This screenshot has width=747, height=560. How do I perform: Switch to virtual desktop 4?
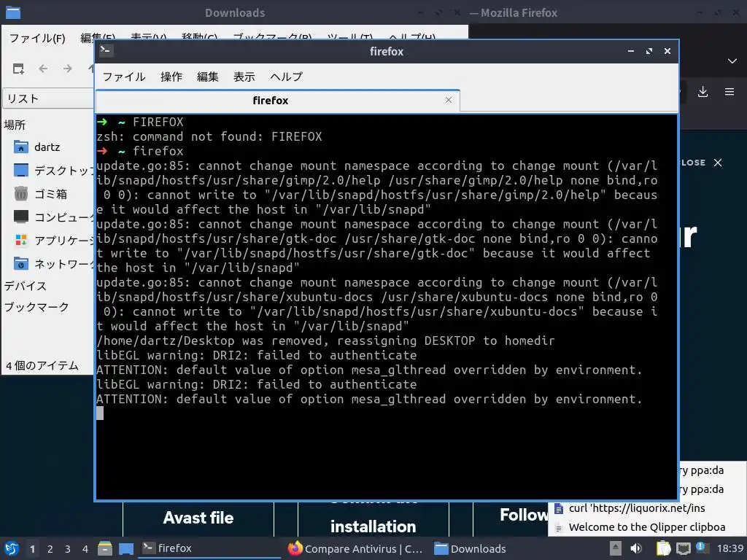tap(85, 549)
